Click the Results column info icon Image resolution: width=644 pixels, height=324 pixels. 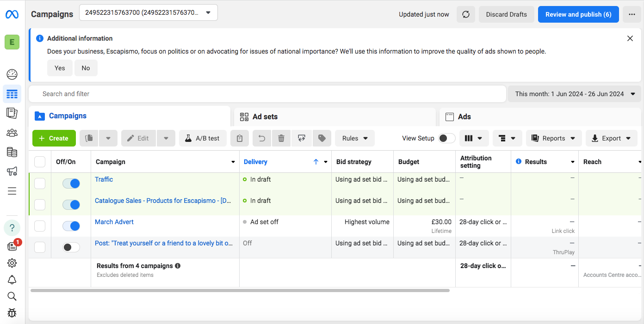(x=519, y=162)
